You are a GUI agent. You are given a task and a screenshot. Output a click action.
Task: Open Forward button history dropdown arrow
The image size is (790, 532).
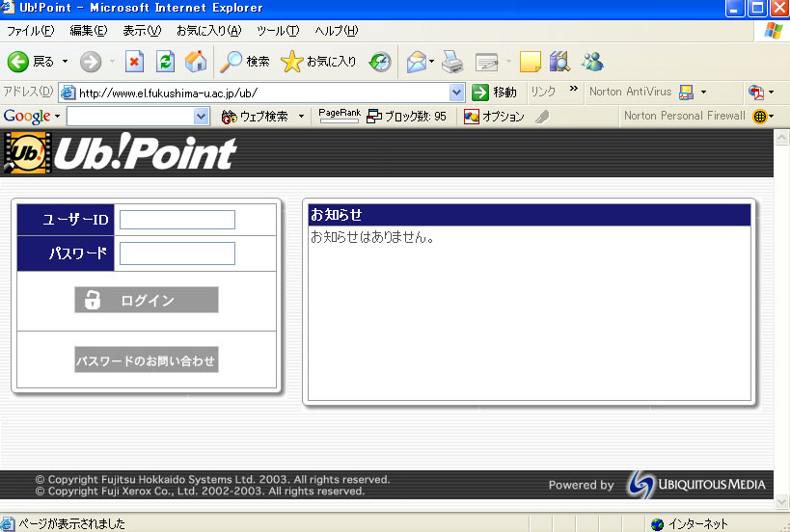click(x=112, y=62)
